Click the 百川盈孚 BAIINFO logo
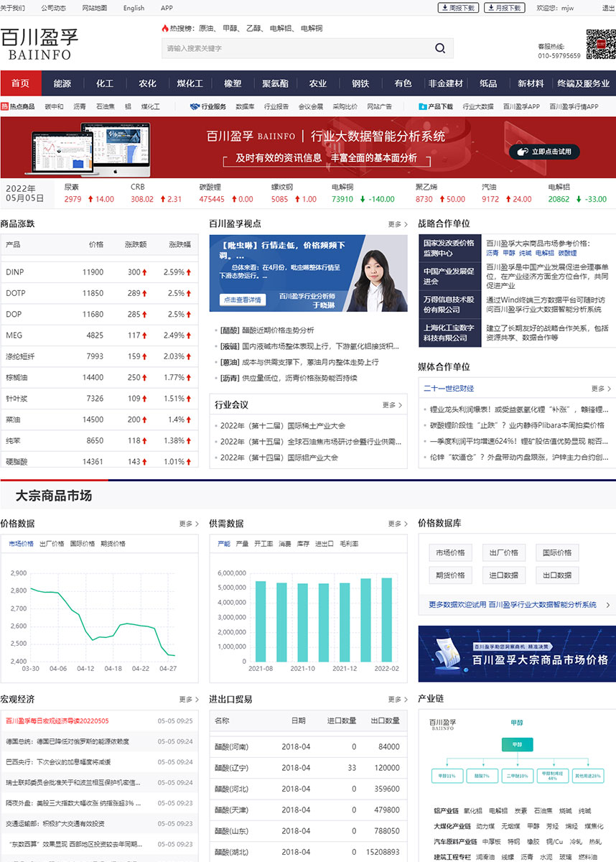Image resolution: width=616 pixels, height=862 pixels. [x=39, y=44]
